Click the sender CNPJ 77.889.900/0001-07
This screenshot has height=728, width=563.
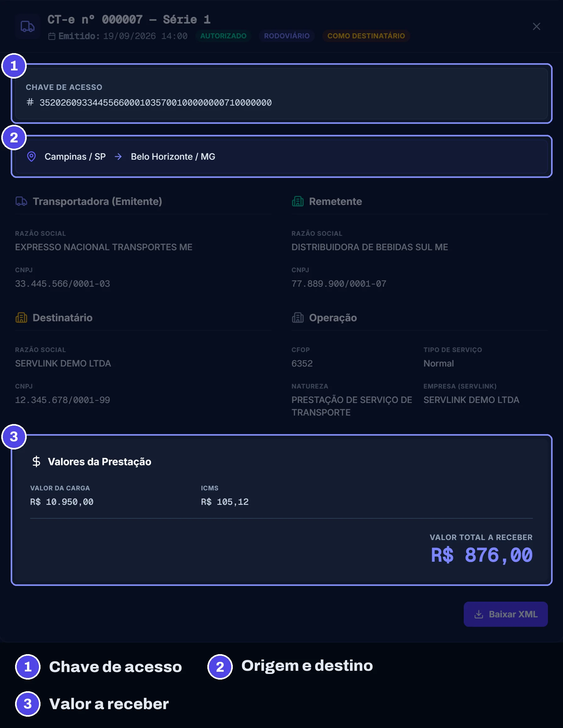(339, 284)
